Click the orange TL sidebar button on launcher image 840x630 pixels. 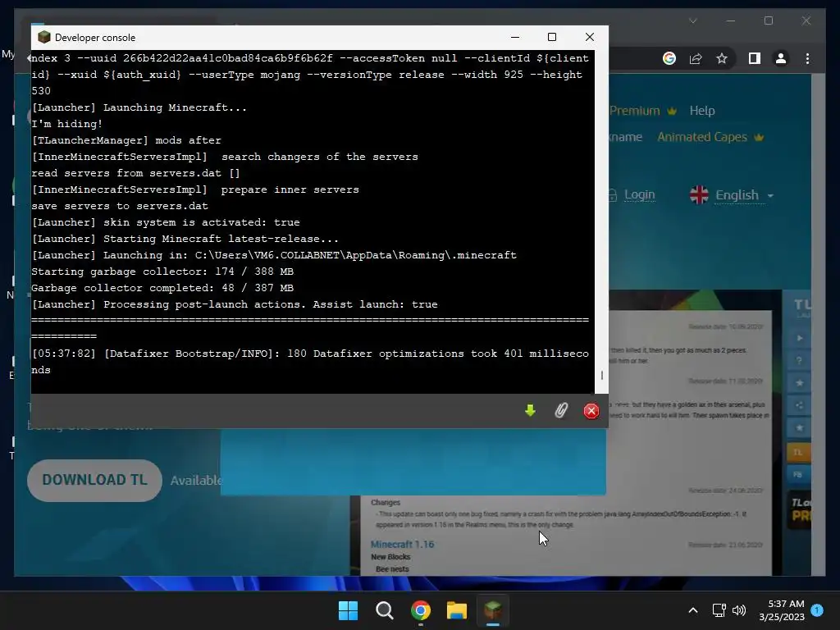798,452
